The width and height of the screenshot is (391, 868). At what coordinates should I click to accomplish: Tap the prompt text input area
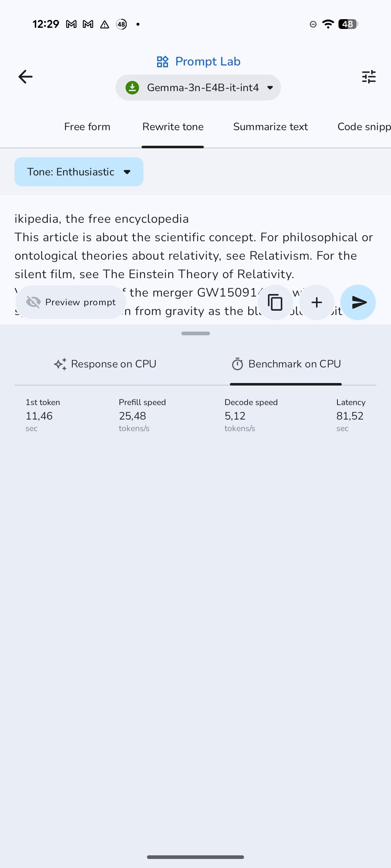[x=195, y=247]
